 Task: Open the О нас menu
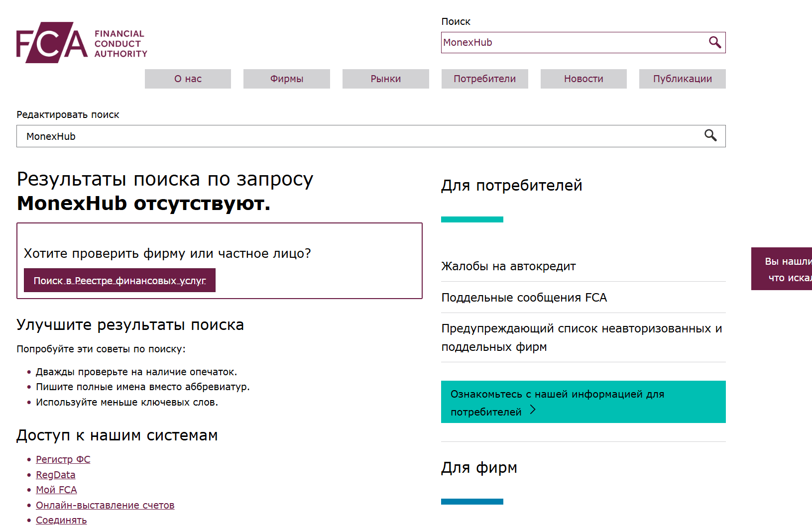(x=187, y=78)
